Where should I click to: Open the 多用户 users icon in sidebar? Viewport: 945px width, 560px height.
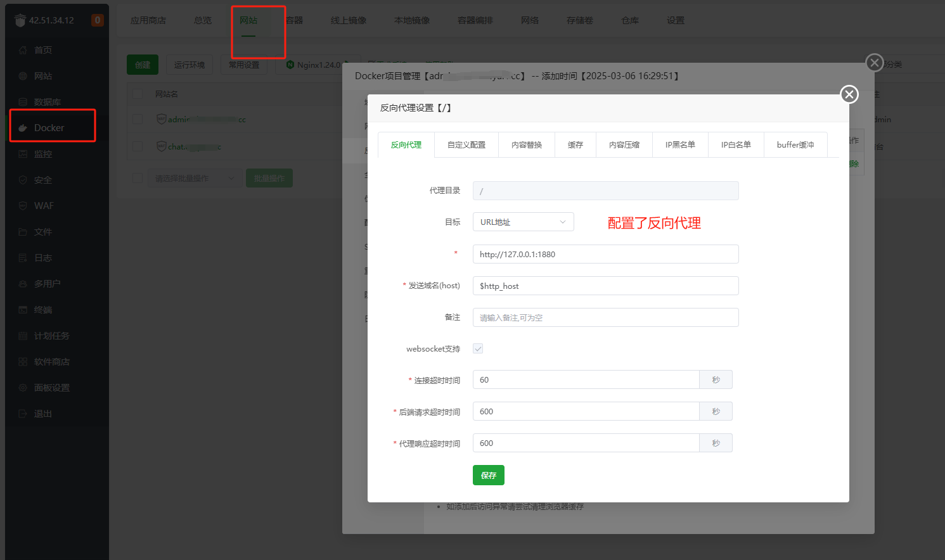[x=23, y=284]
